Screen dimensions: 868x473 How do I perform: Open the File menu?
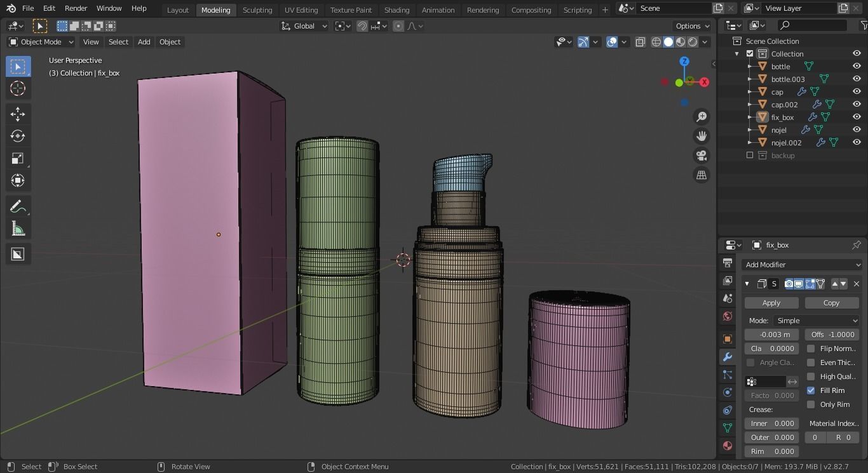pyautogui.click(x=28, y=8)
